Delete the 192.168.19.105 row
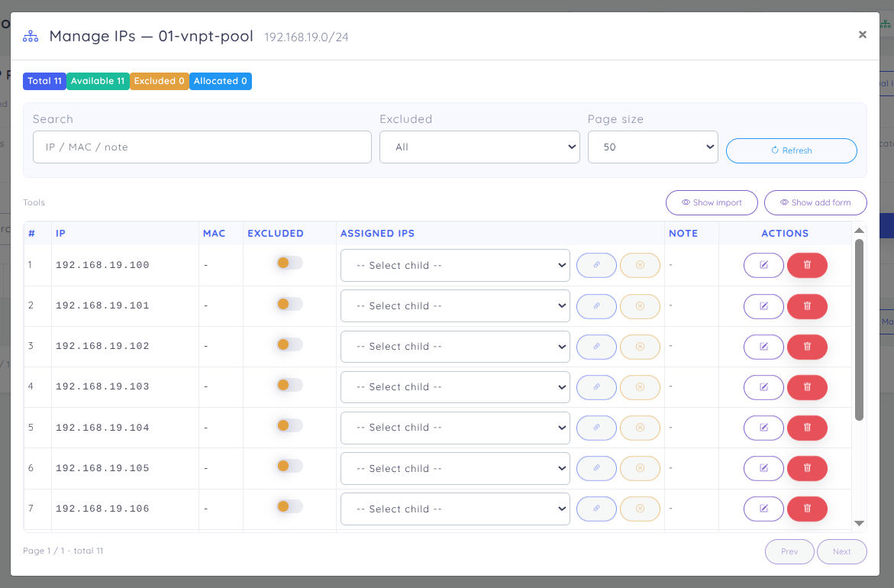The height and width of the screenshot is (588, 894). point(807,468)
